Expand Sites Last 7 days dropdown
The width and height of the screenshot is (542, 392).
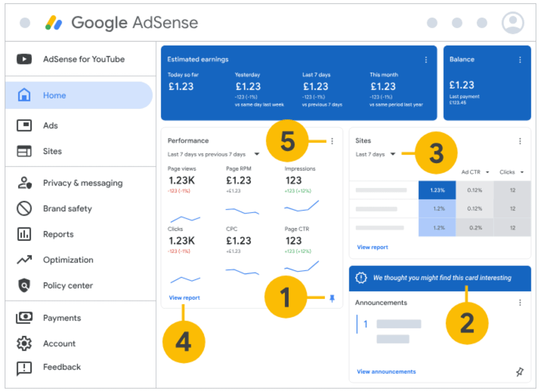[393, 154]
